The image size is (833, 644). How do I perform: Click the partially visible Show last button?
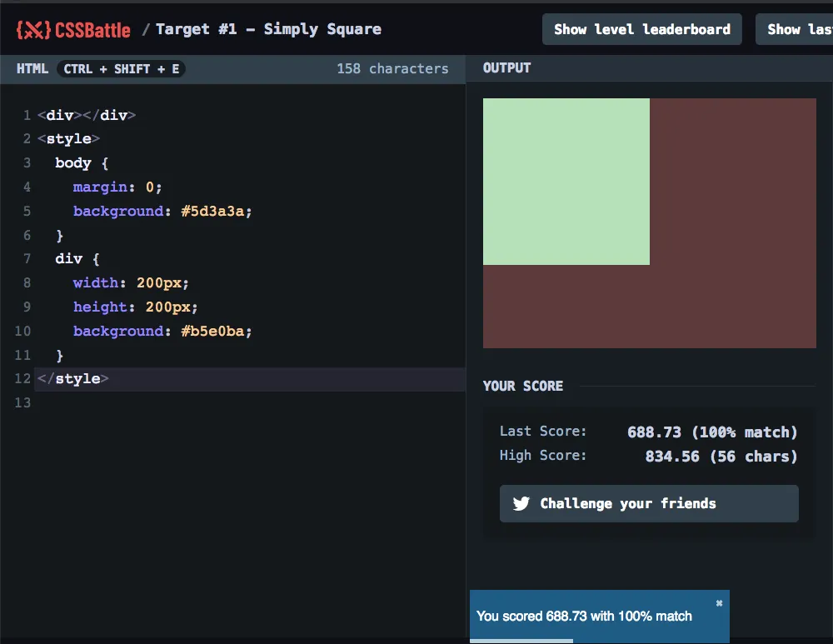(794, 29)
